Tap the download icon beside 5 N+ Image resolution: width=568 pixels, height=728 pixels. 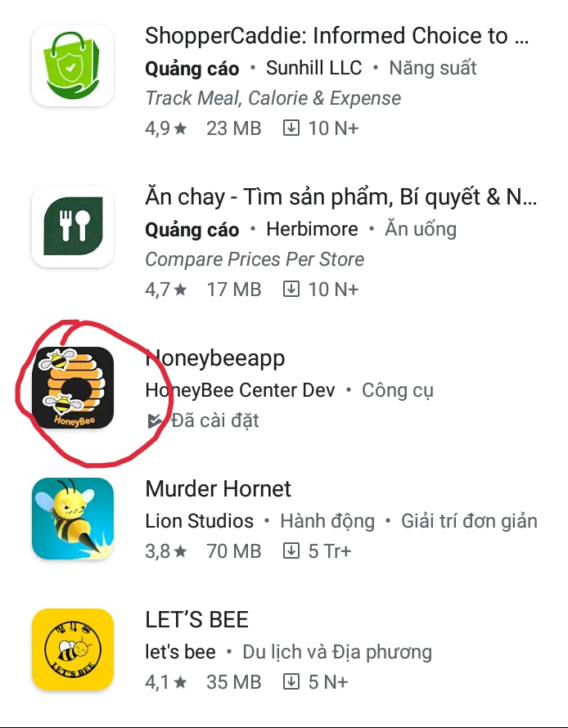(x=291, y=682)
